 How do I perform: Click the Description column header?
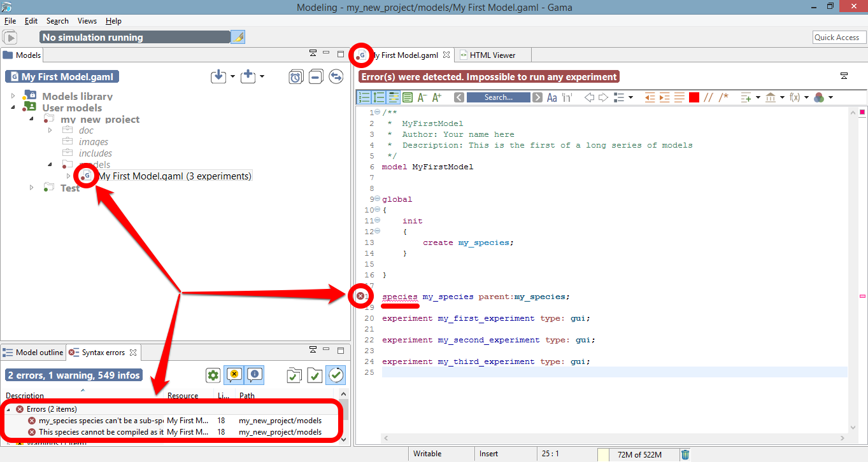coord(25,396)
